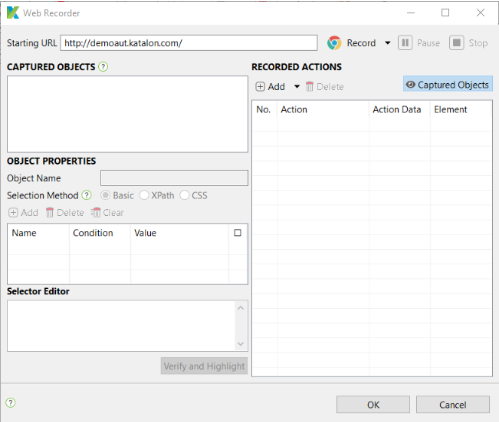Viewport: 499px width, 422px height.
Task: Select the XPath selection method
Action: [157, 195]
